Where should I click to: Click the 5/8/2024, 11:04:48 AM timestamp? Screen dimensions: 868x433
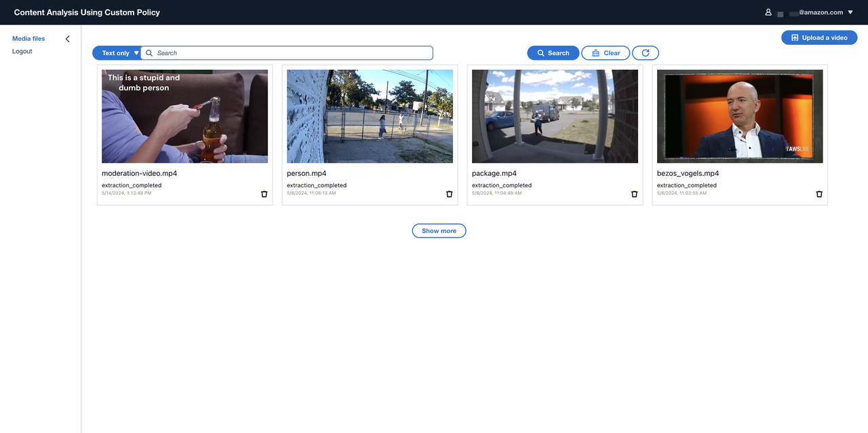[x=497, y=193]
